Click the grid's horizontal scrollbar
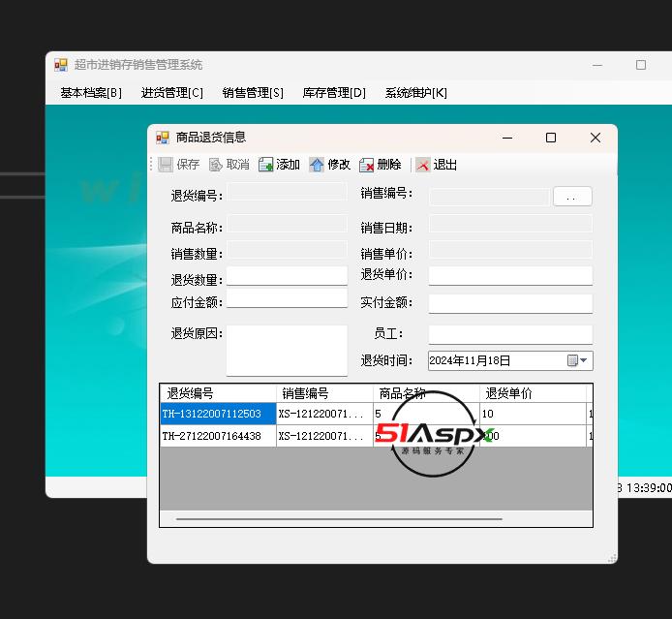672x619 pixels. click(339, 519)
